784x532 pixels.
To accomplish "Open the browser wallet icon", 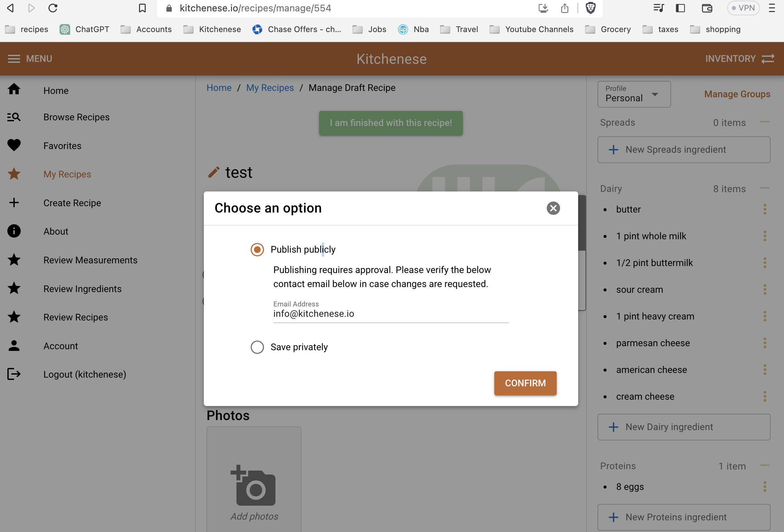I will pos(707,8).
